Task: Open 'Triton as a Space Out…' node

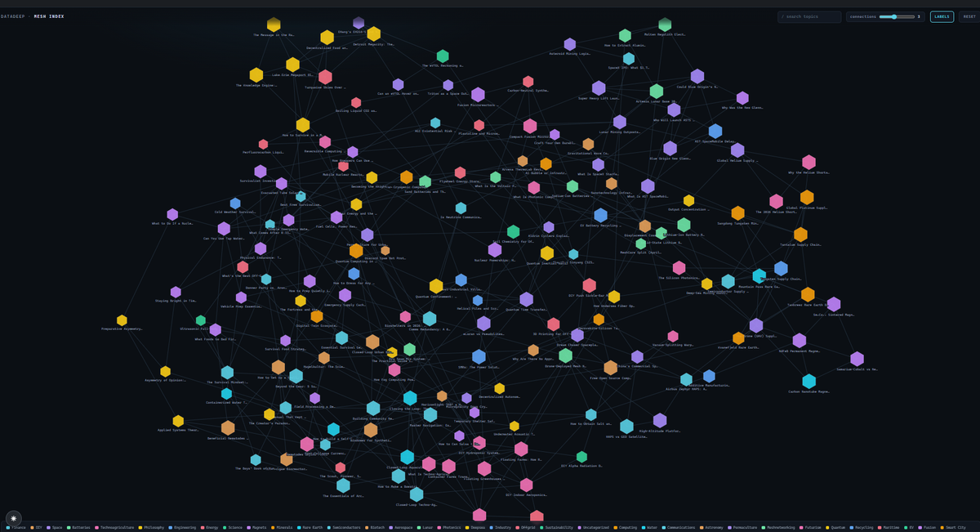Action: pyautogui.click(x=448, y=85)
